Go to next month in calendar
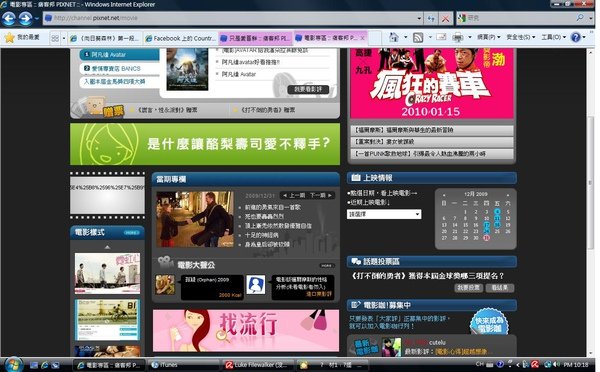The height and width of the screenshot is (372, 600). 508,195
